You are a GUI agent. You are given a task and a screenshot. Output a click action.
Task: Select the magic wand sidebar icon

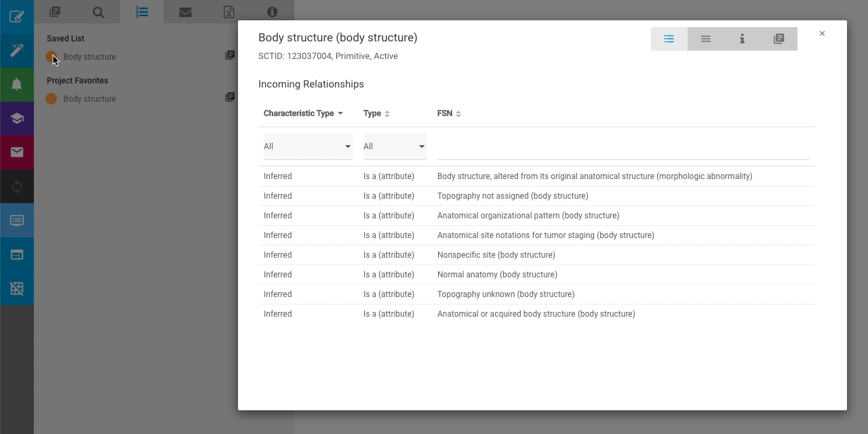point(17,51)
